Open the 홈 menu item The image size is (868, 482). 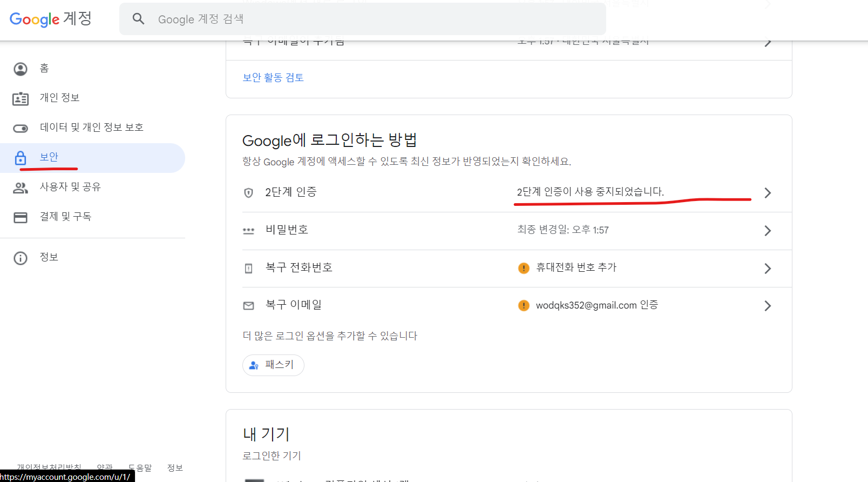point(92,69)
